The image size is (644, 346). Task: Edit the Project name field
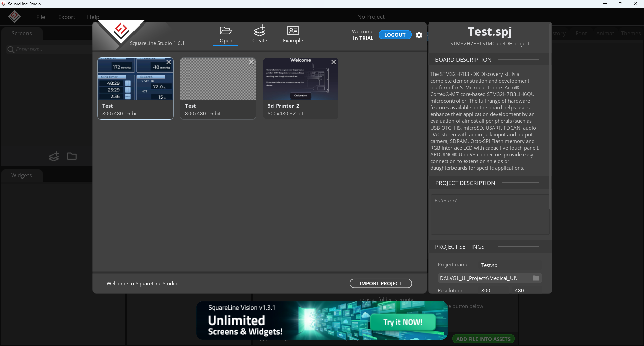[511, 265]
